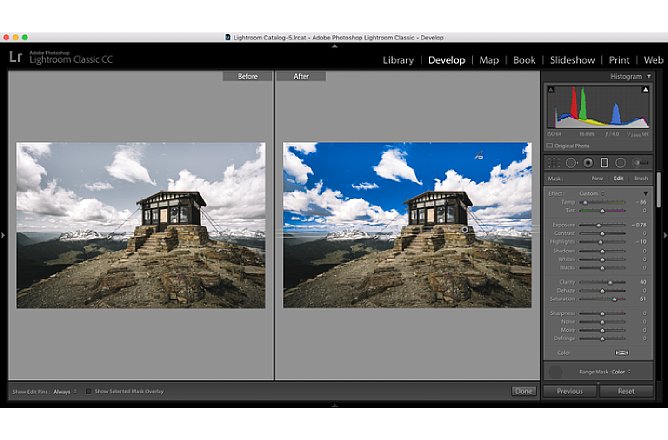
Task: Open the Show Edit Pins Always dropdown
Action: [65, 391]
